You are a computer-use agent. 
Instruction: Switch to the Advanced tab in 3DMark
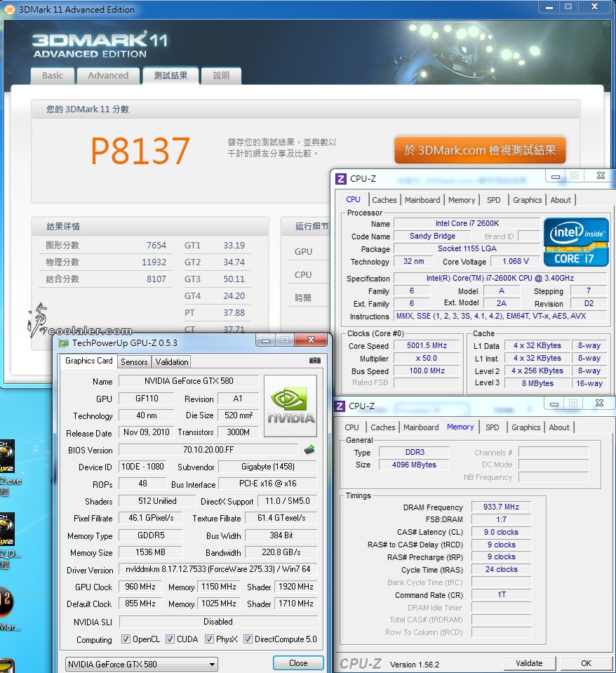108,76
